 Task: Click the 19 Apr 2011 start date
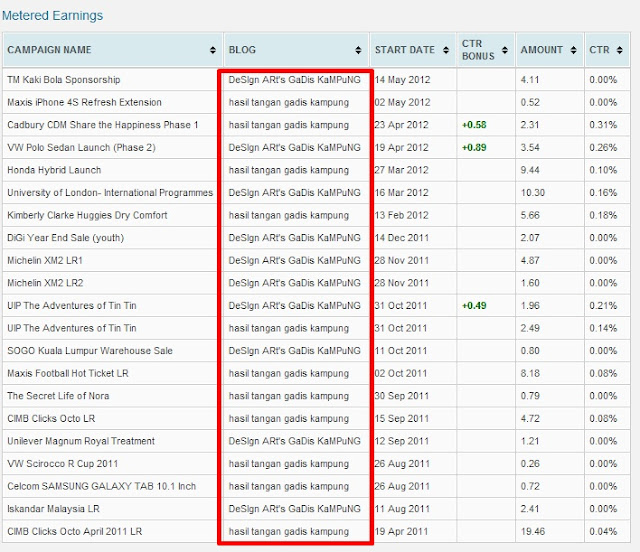(401, 531)
